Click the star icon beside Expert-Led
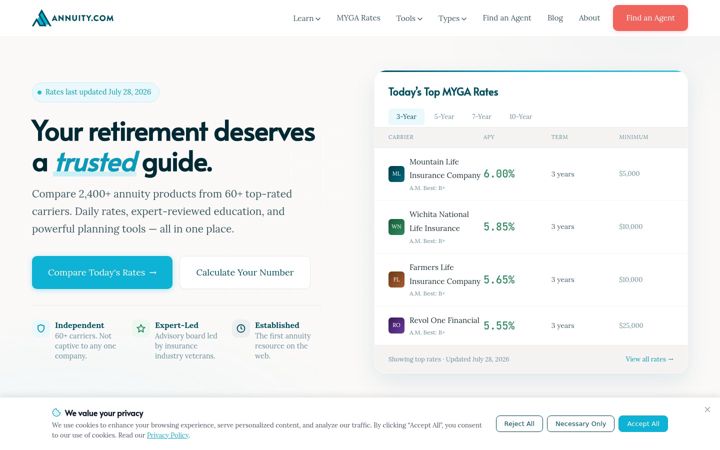This screenshot has width=720, height=450. click(x=141, y=328)
